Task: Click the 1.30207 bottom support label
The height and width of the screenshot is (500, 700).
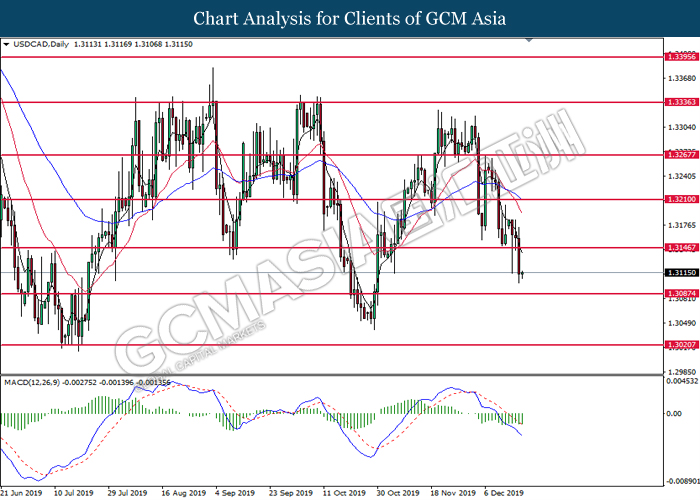Action: (680, 344)
